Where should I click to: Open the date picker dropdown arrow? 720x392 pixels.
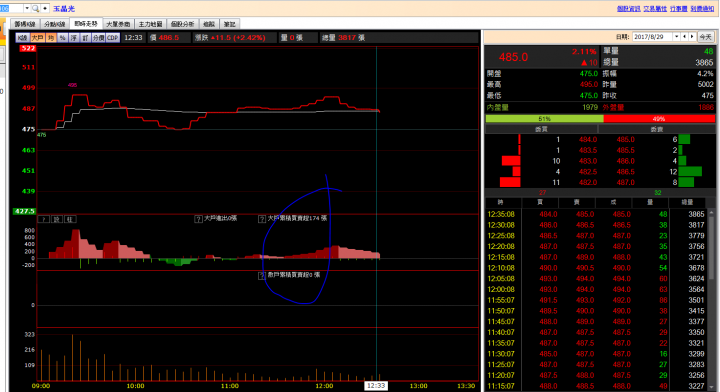(676, 37)
